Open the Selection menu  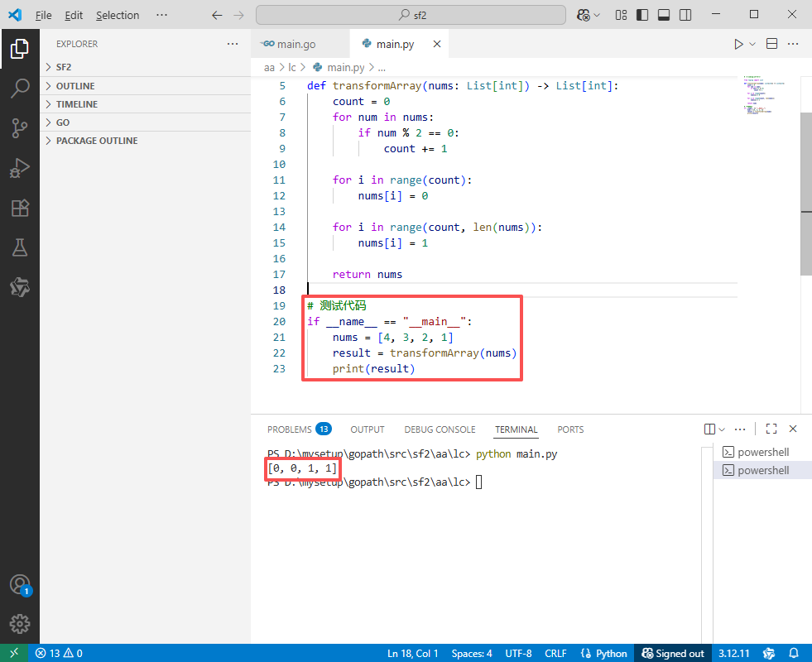118,15
